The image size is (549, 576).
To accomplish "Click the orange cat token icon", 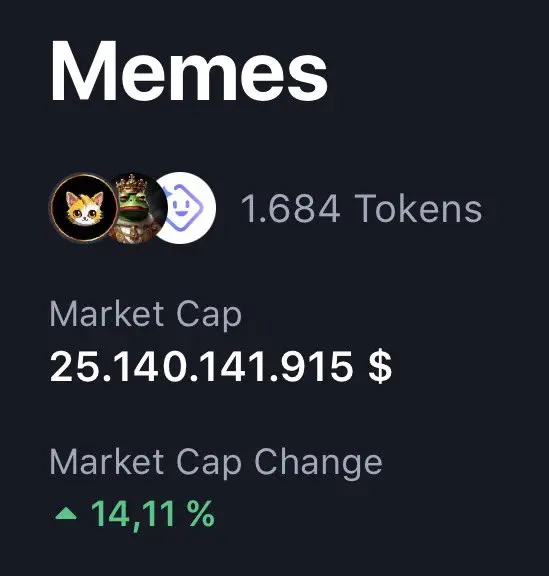I will click(x=84, y=208).
